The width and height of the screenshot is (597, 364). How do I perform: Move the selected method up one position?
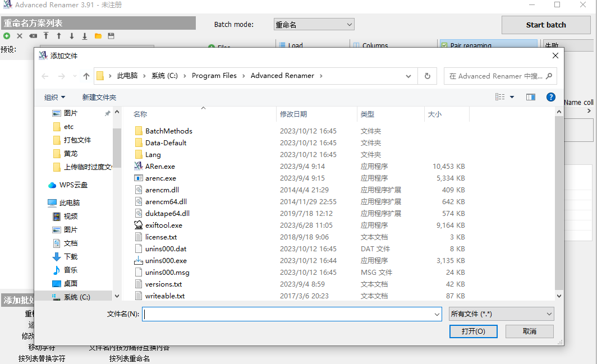[x=58, y=35]
